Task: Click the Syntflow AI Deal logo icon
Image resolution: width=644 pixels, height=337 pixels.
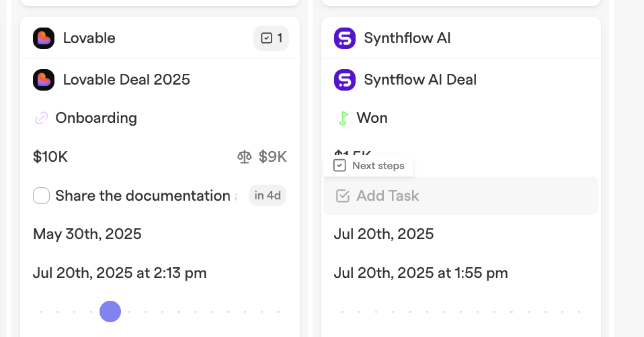Action: click(x=345, y=79)
